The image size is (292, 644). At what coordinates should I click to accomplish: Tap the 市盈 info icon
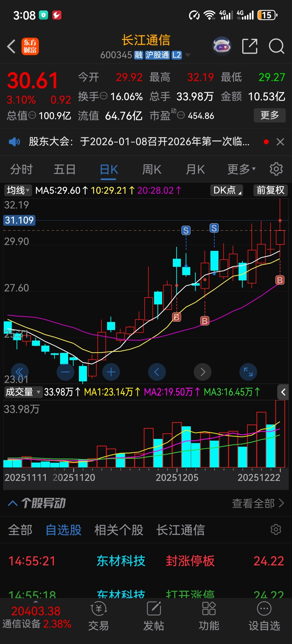(x=181, y=115)
